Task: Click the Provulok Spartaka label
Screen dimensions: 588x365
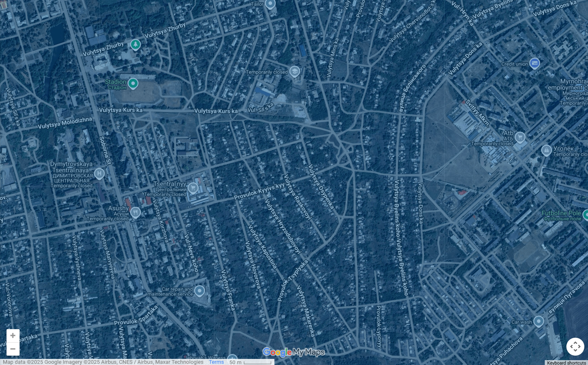Action: (136, 316)
